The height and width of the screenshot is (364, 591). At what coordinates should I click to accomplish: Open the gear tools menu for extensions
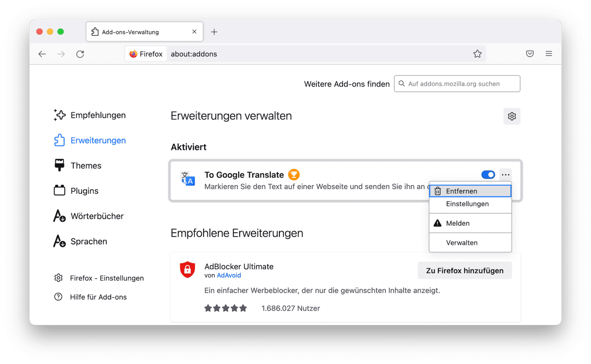point(512,116)
